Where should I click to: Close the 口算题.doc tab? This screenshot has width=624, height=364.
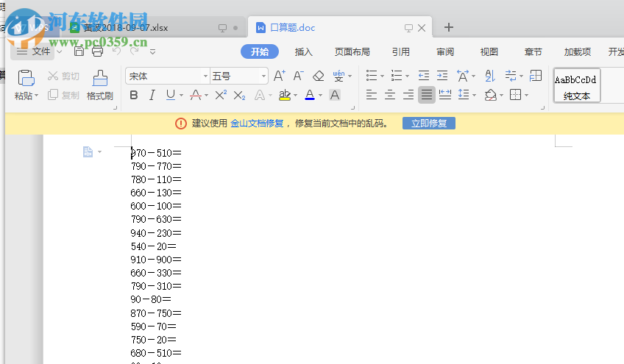(422, 28)
